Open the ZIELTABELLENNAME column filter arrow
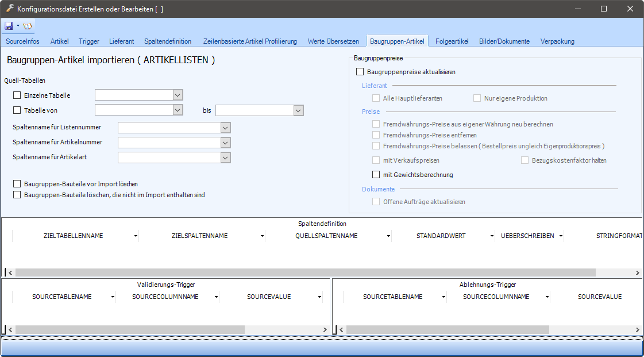This screenshot has height=357, width=644. (x=136, y=236)
